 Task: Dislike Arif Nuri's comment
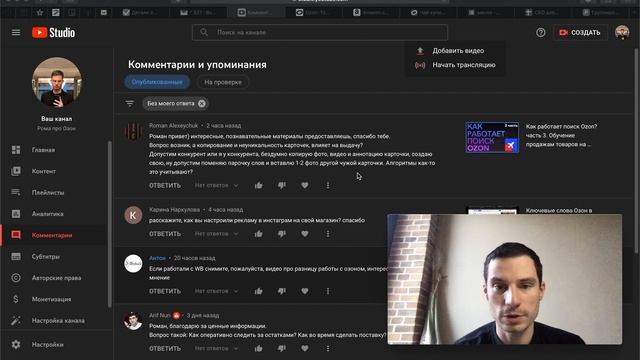pyautogui.click(x=282, y=349)
